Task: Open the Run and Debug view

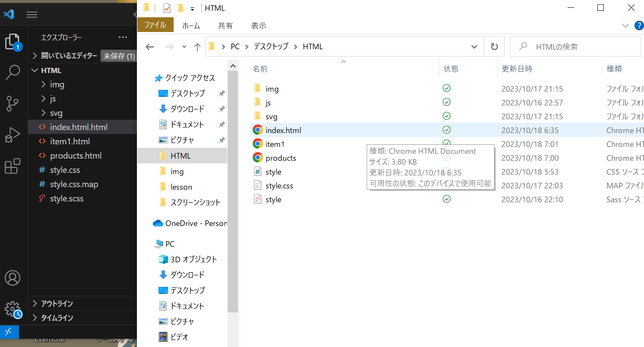Action: pyautogui.click(x=13, y=135)
